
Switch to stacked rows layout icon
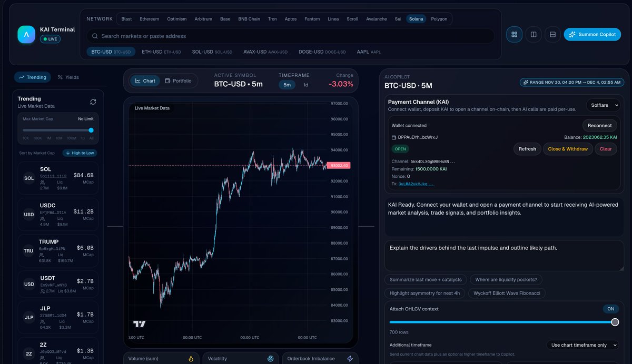click(x=552, y=34)
